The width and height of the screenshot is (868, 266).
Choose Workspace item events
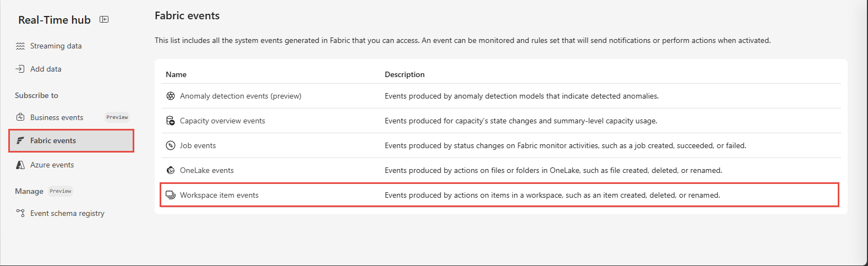pos(219,195)
